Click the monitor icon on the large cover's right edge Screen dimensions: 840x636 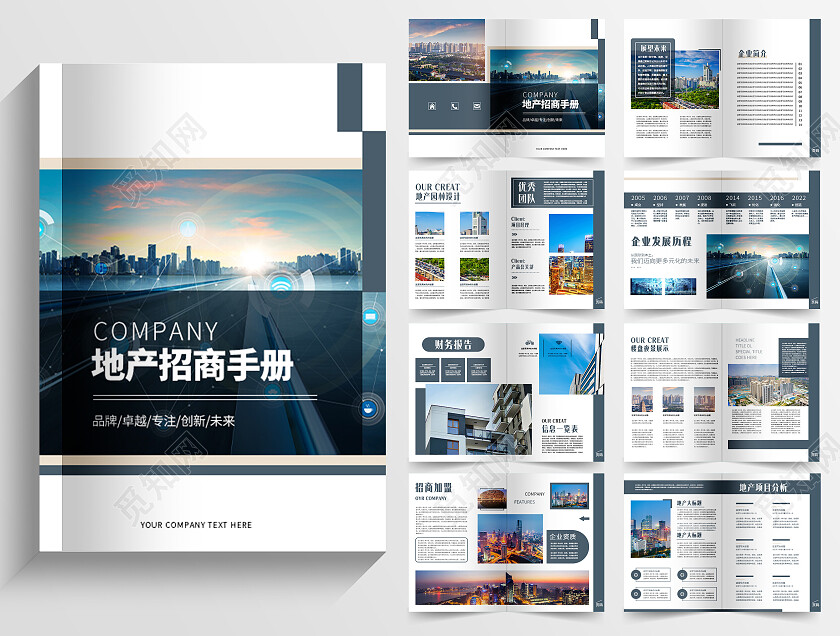coord(371,318)
